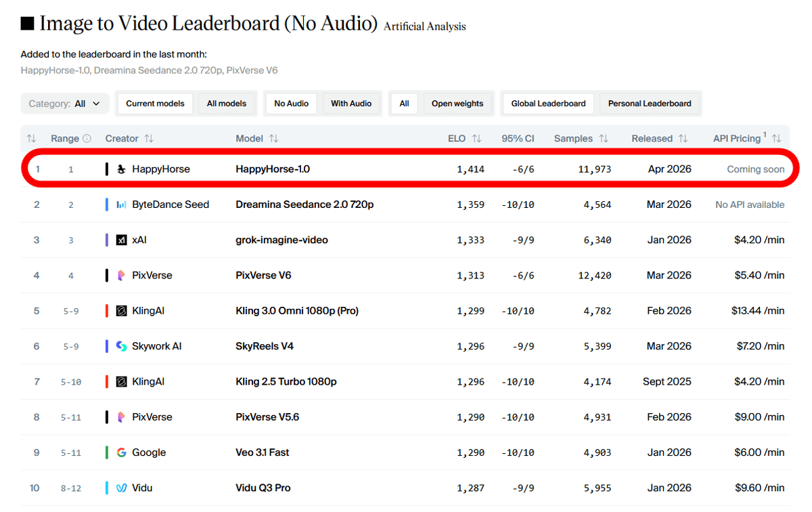
Task: Click the API Pricing sort arrows
Action: pyautogui.click(x=777, y=138)
